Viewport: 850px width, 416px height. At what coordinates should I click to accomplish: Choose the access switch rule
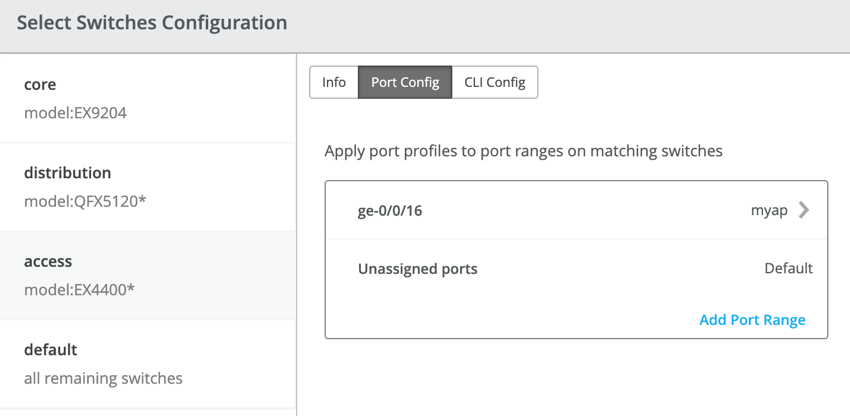(148, 275)
